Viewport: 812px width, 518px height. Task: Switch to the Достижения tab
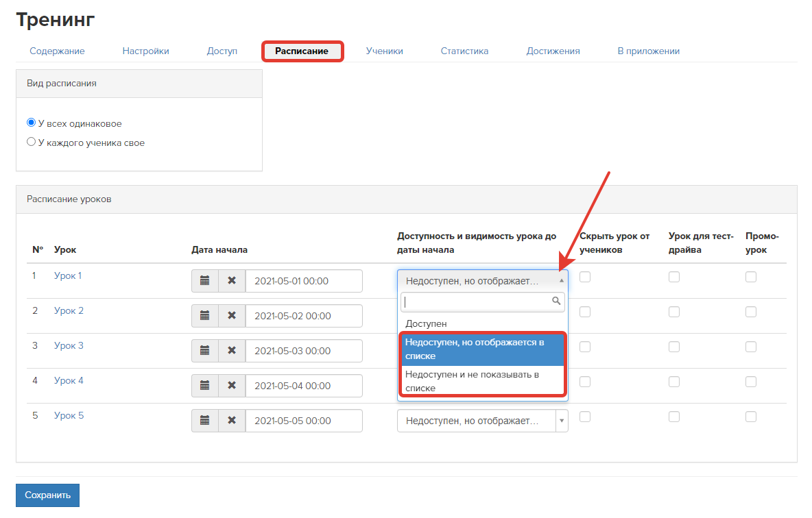(553, 51)
